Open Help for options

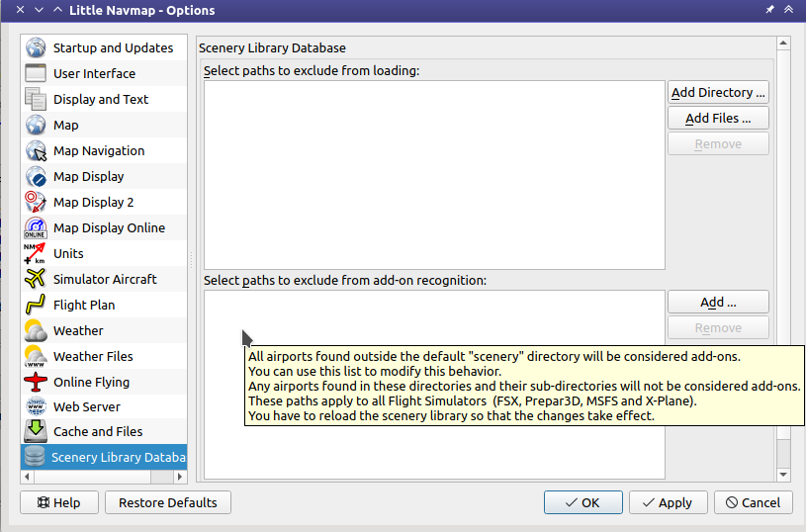click(x=59, y=502)
